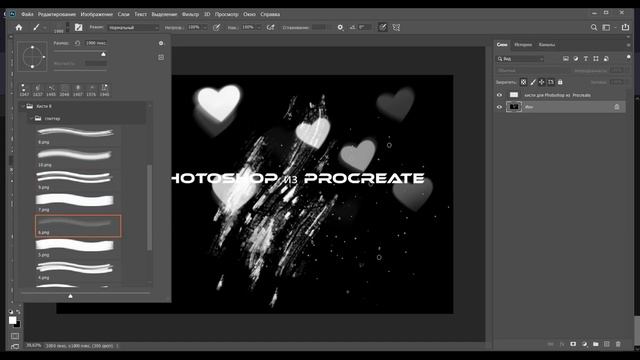The height and width of the screenshot is (360, 640).
Task: Open layer filter type dropdown
Action: 520,59
